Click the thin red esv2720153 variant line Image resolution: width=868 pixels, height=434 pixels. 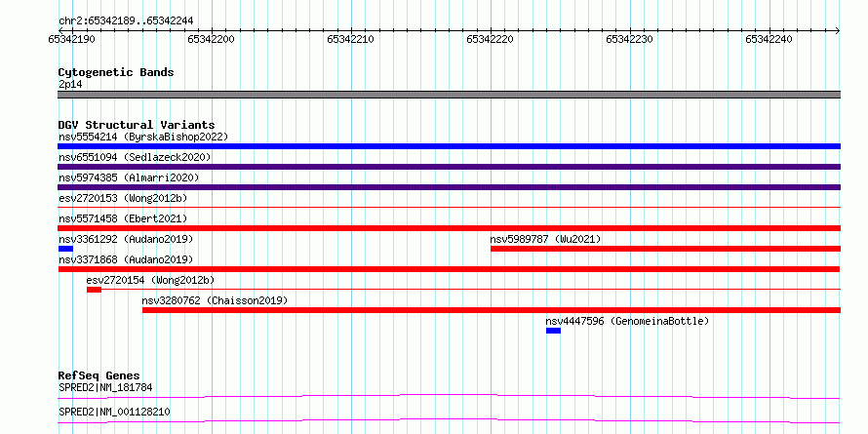pos(449,208)
